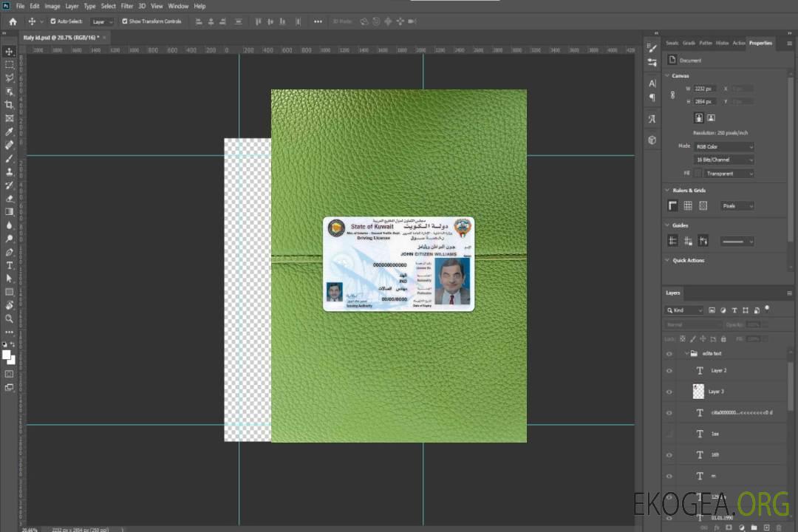Expand the Quick Actions section

click(x=667, y=260)
